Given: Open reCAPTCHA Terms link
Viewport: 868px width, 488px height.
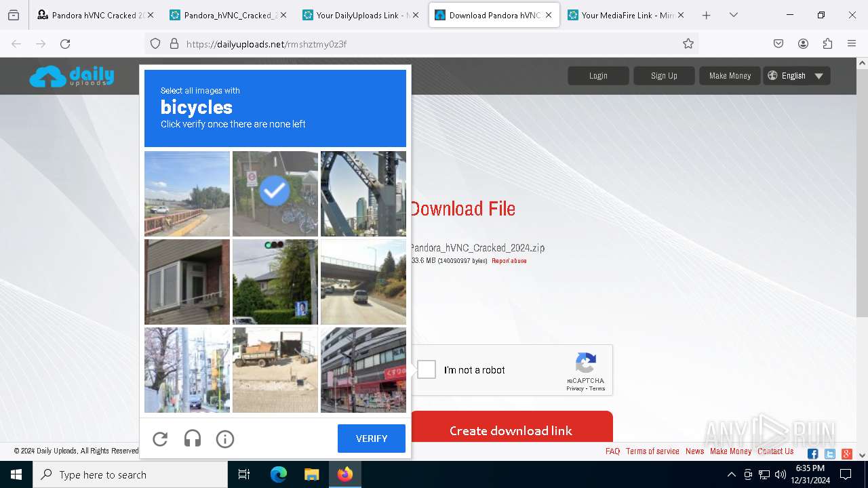Looking at the screenshot, I should (597, 388).
